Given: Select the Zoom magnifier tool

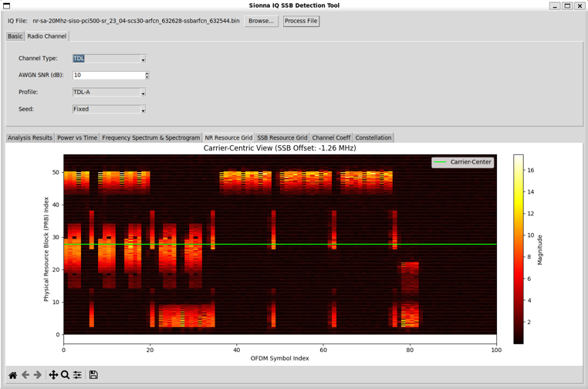Looking at the screenshot, I should (66, 375).
